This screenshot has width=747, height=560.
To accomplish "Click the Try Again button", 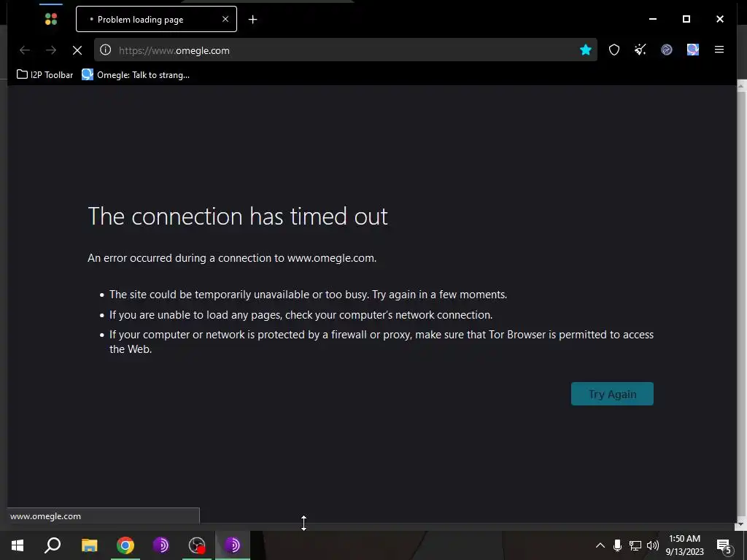I will point(612,394).
